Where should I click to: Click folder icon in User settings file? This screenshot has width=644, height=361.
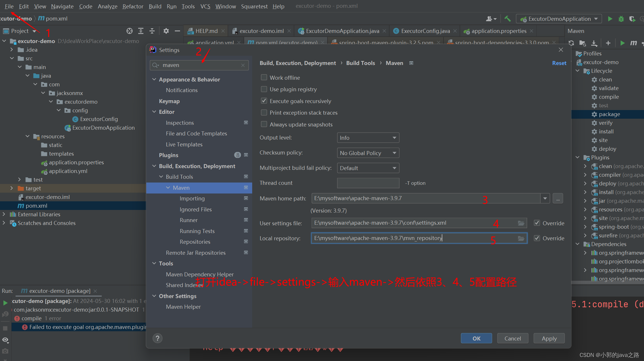(521, 223)
